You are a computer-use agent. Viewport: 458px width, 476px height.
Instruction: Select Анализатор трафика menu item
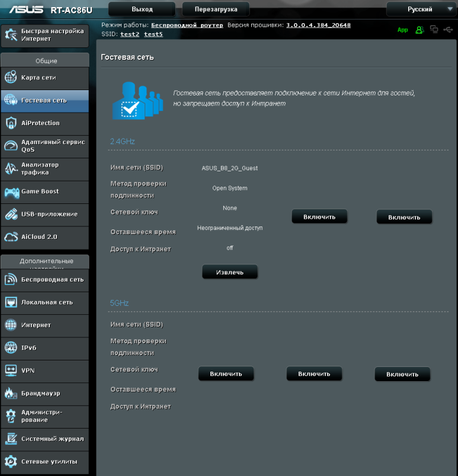tap(45, 169)
